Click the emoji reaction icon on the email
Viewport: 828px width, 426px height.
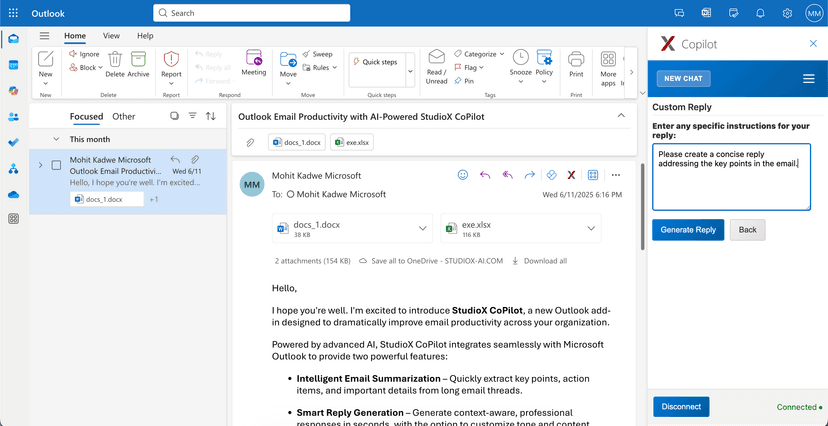463,175
